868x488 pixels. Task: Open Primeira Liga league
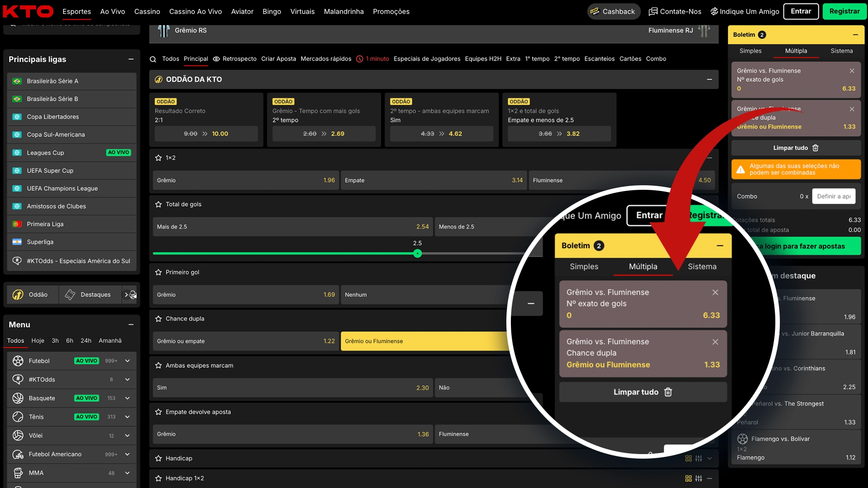[72, 224]
